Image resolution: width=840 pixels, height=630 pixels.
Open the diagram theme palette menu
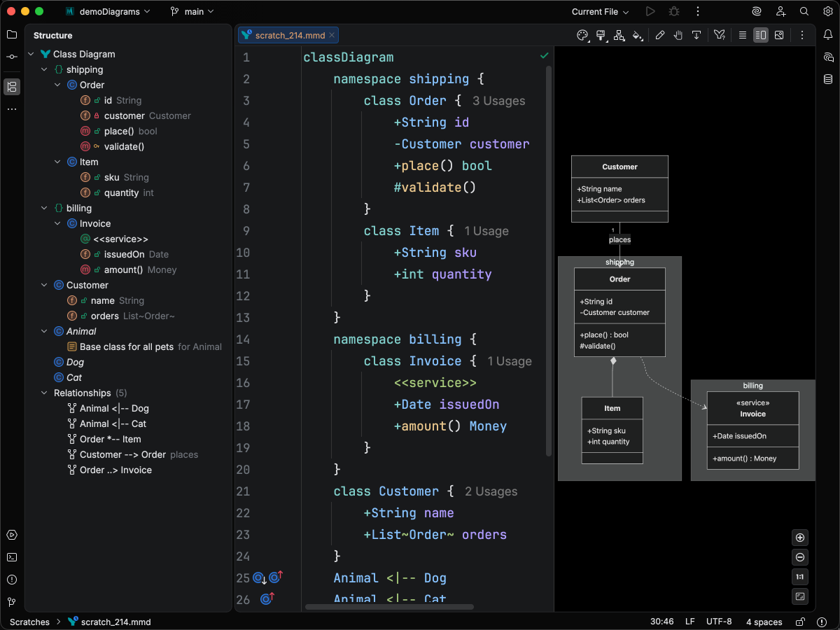582,35
